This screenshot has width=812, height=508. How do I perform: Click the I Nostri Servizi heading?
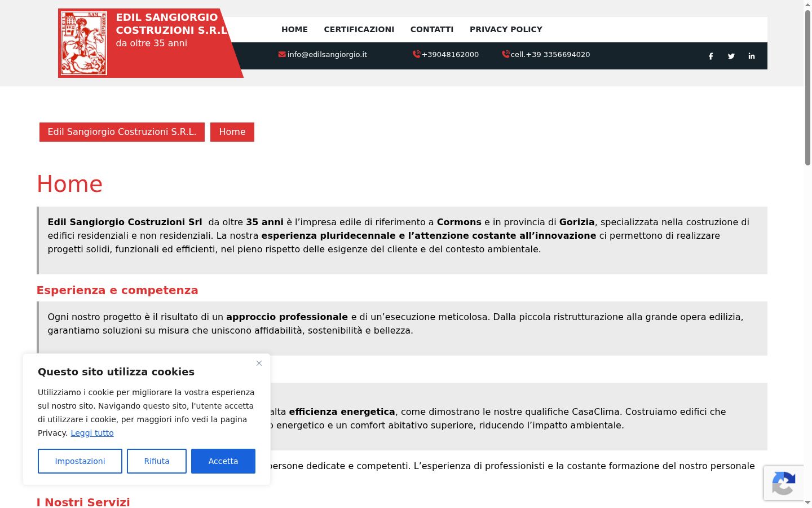tap(83, 502)
